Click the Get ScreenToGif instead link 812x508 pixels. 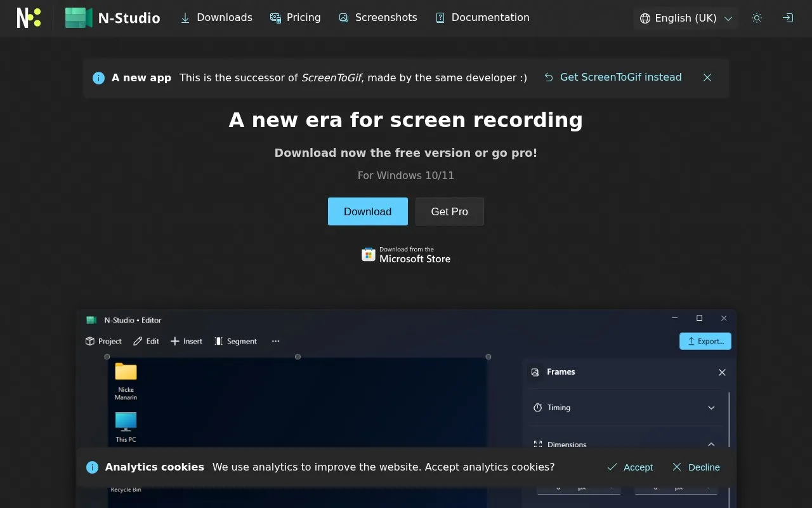613,77
